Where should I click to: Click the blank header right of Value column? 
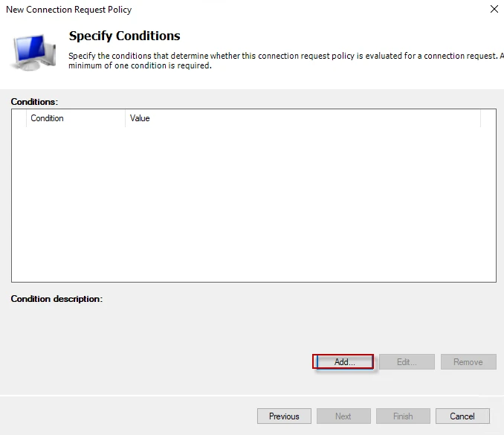[488, 118]
